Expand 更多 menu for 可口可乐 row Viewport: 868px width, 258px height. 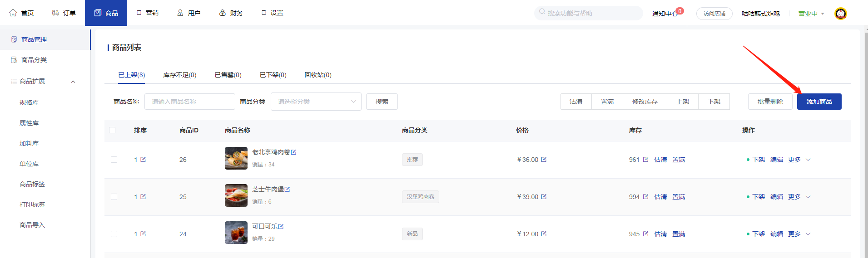pyautogui.click(x=799, y=234)
